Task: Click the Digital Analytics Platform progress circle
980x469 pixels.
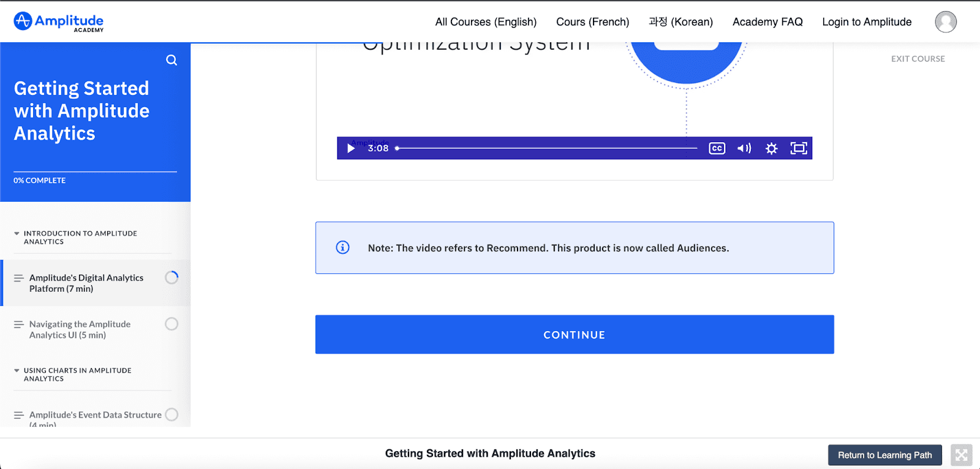Action: point(171,278)
